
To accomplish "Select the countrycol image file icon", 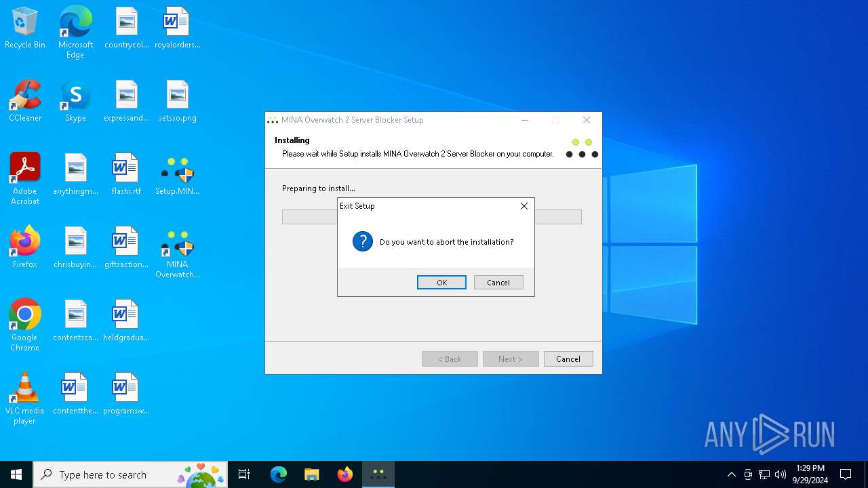I will click(x=126, y=28).
